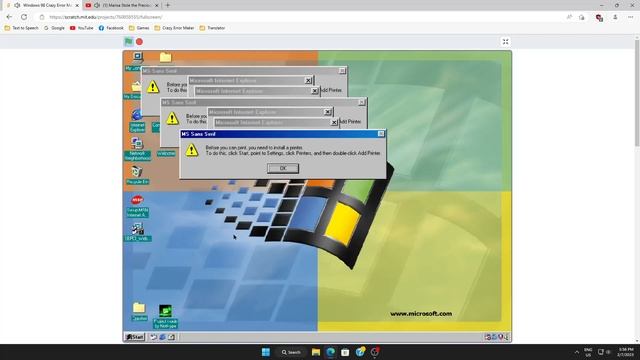Open the green Project made by icon
Screen dimensions: 640x360
[165, 317]
